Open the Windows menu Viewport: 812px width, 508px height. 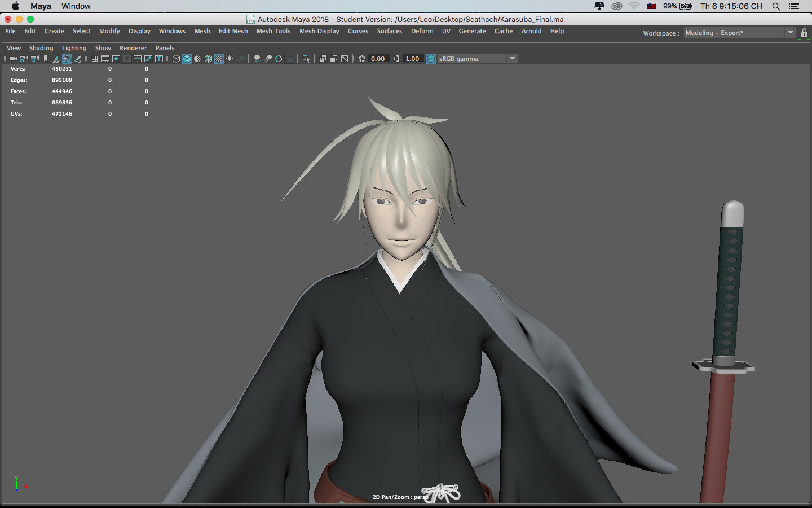pos(172,31)
